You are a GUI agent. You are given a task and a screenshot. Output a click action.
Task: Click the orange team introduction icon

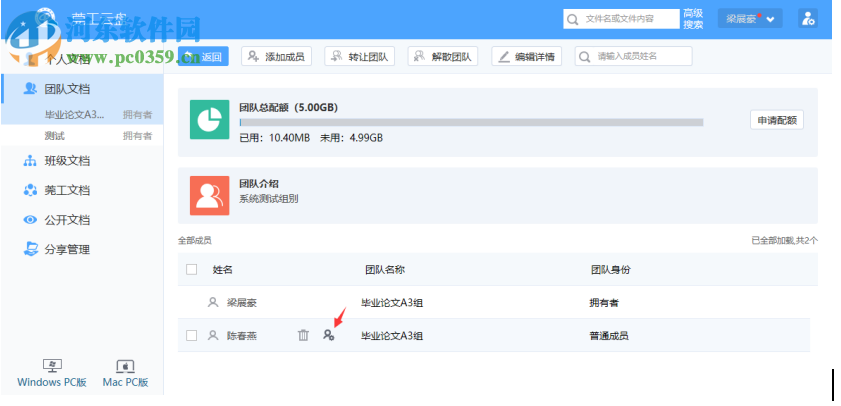point(210,195)
